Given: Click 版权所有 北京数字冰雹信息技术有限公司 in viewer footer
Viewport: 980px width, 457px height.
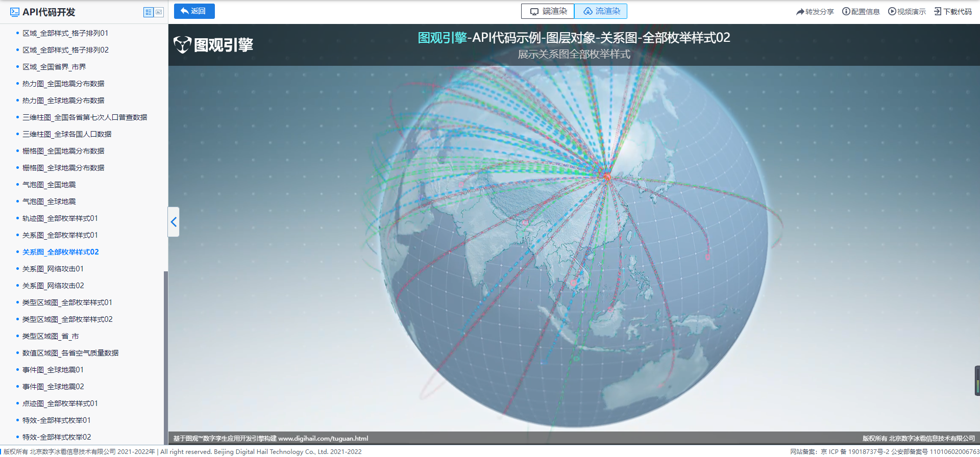Looking at the screenshot, I should (919, 439).
